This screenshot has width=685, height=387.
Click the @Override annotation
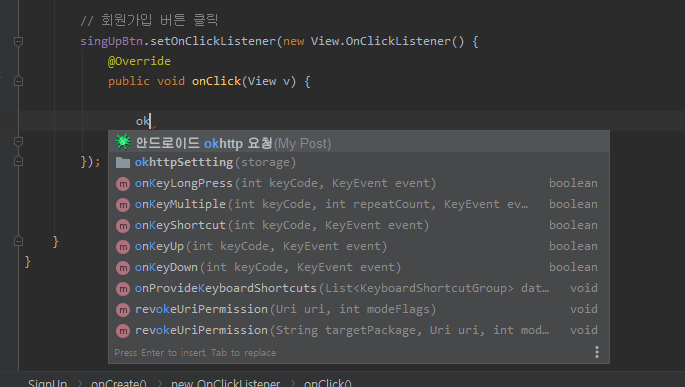tap(139, 61)
